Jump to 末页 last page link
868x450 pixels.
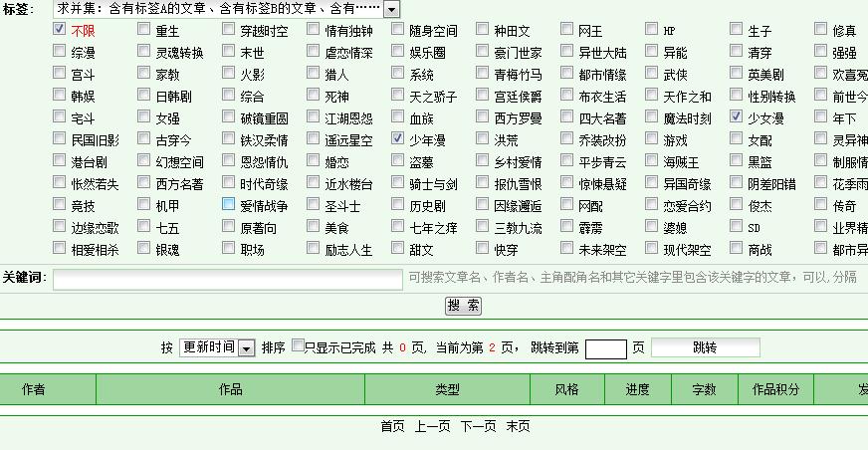coord(518,426)
